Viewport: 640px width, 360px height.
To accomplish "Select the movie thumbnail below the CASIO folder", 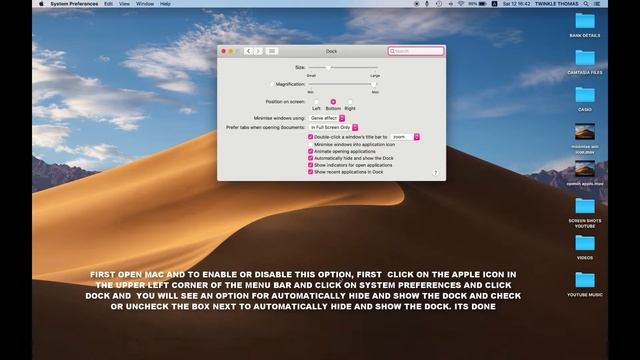I will (x=585, y=132).
